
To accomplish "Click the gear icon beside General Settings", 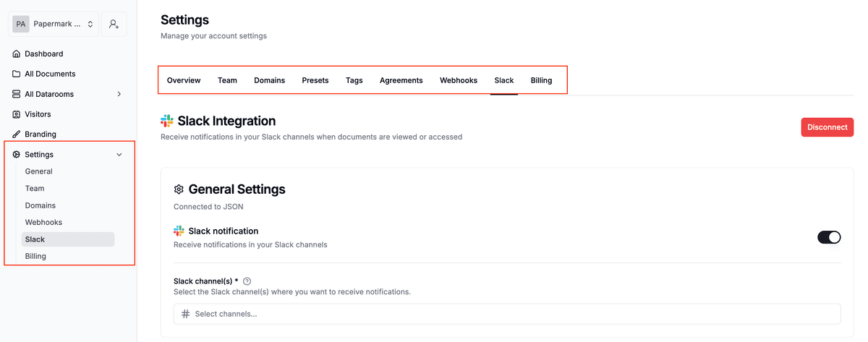I will coord(179,189).
